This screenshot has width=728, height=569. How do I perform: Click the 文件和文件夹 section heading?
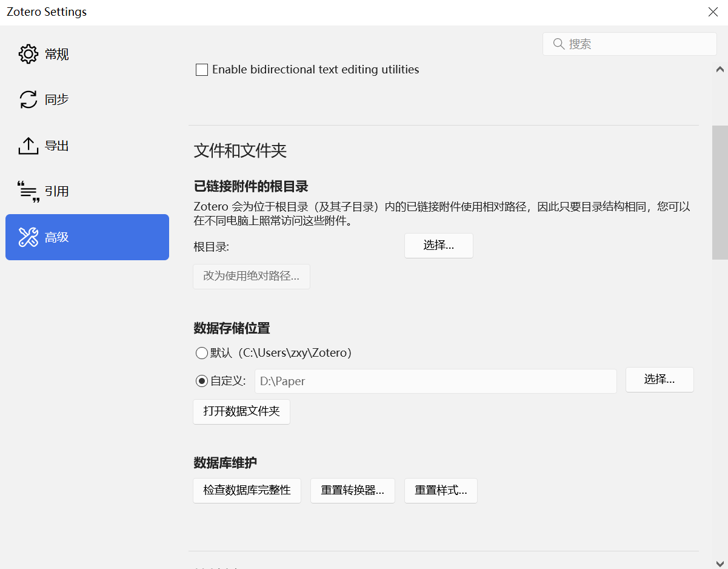tap(240, 151)
